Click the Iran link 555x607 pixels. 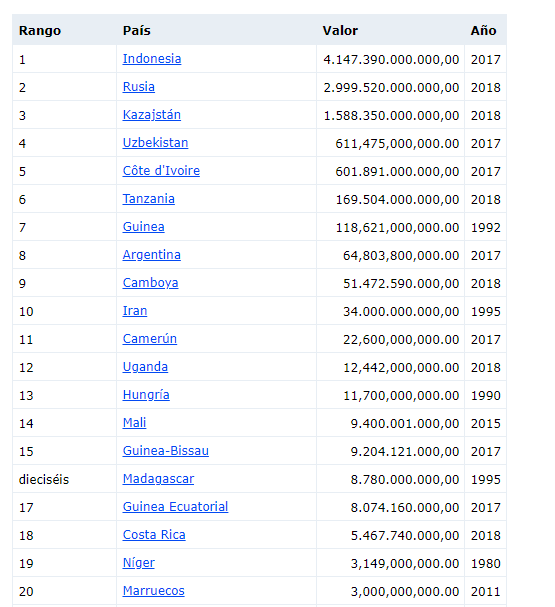(135, 311)
